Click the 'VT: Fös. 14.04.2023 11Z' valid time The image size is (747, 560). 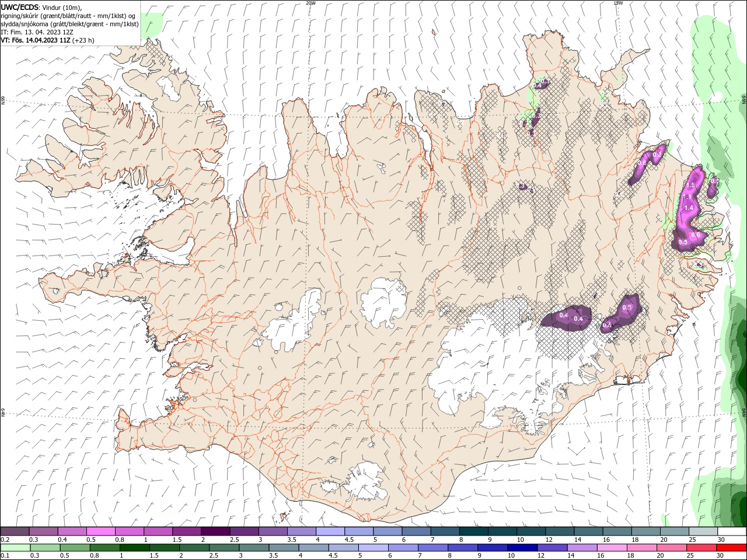36,40
